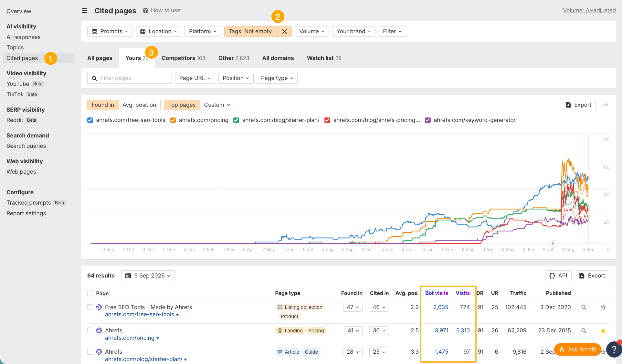622x364 pixels.
Task: Switch to the Competitors tab
Action: [183, 58]
